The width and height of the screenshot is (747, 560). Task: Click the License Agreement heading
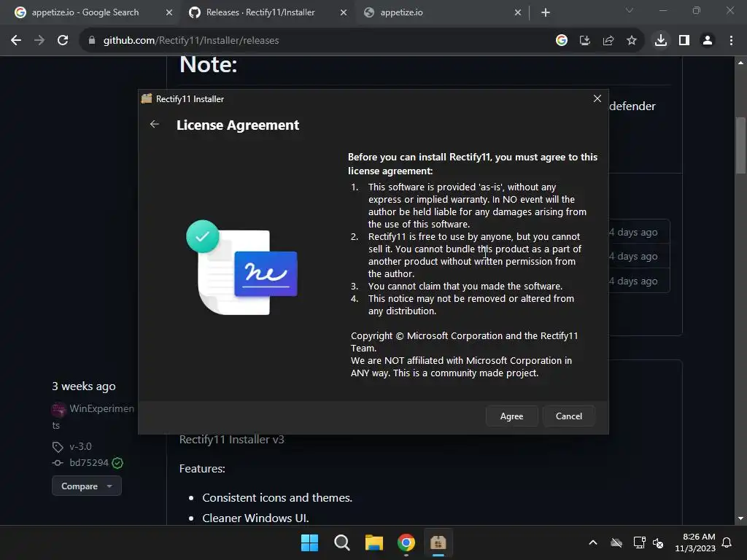[238, 125]
